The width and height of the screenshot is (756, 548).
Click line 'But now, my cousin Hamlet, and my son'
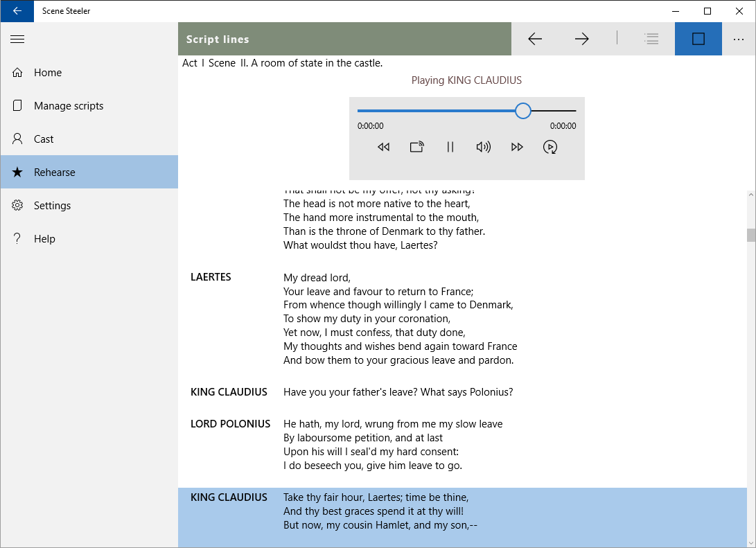point(380,525)
